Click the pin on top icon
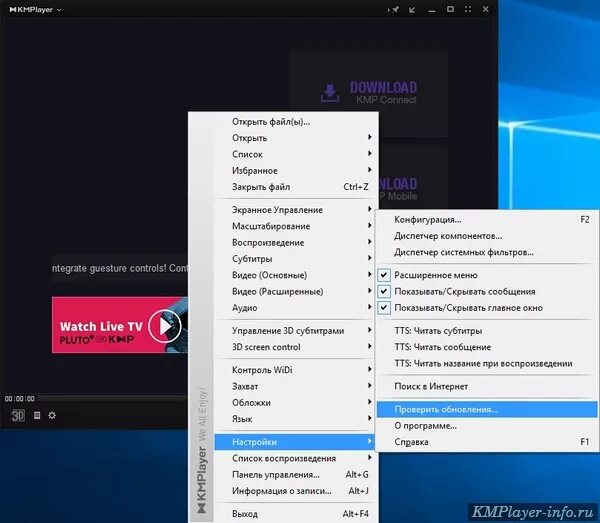This screenshot has height=523, width=600. pos(395,10)
